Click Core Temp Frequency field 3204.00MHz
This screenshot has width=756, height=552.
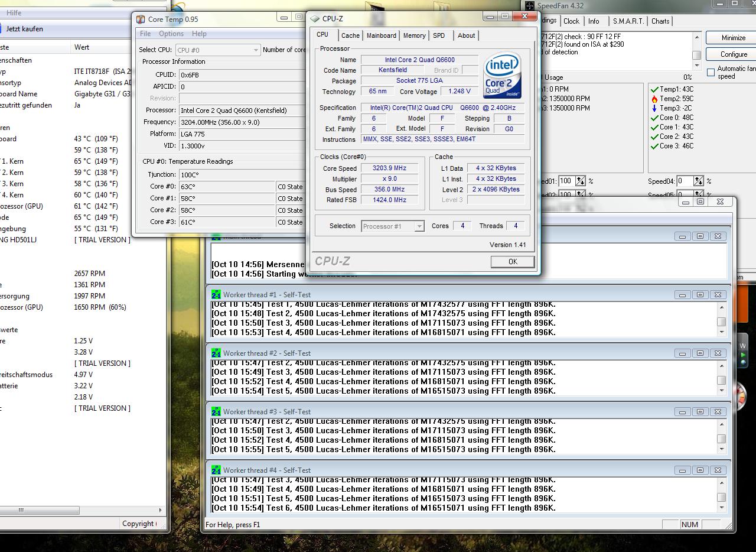pos(241,122)
